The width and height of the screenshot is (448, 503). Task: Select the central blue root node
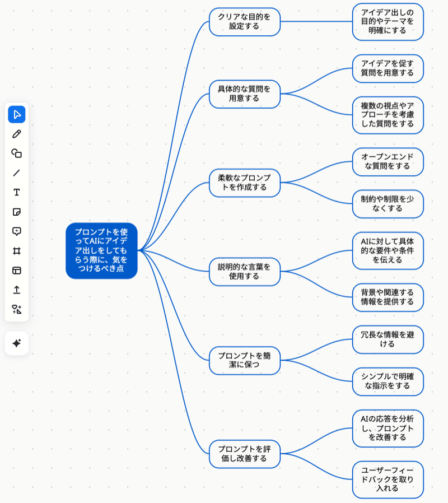point(102,250)
